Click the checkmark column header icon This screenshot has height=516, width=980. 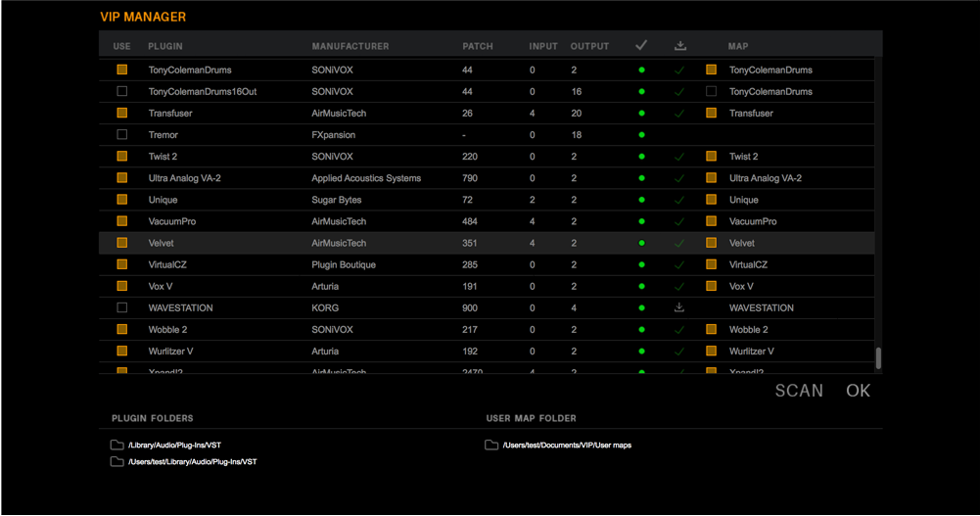pos(641,45)
